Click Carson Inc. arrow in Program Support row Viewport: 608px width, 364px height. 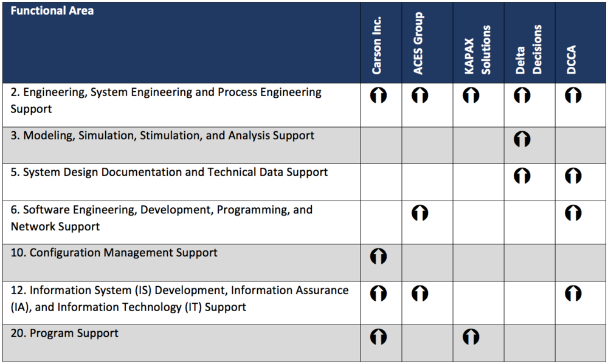(378, 337)
